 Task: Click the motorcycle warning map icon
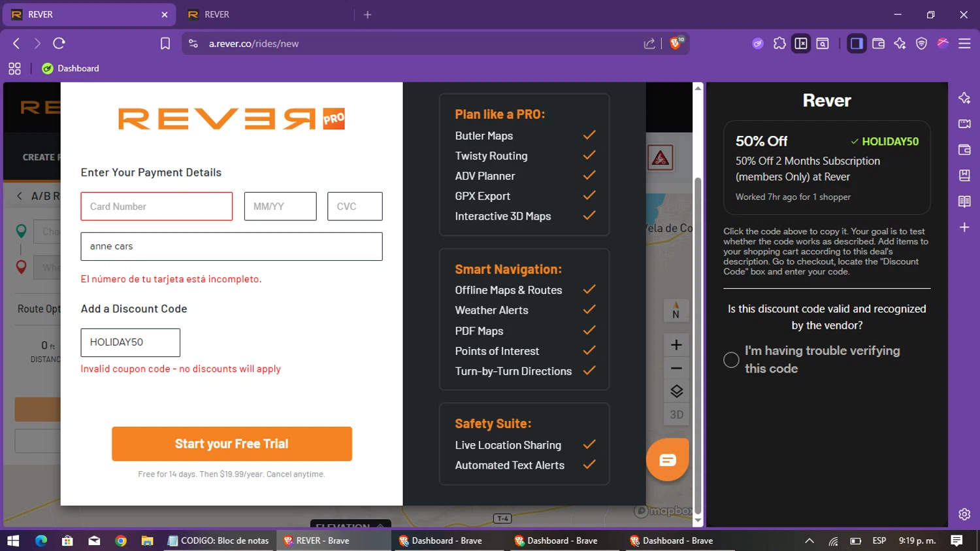tap(661, 158)
